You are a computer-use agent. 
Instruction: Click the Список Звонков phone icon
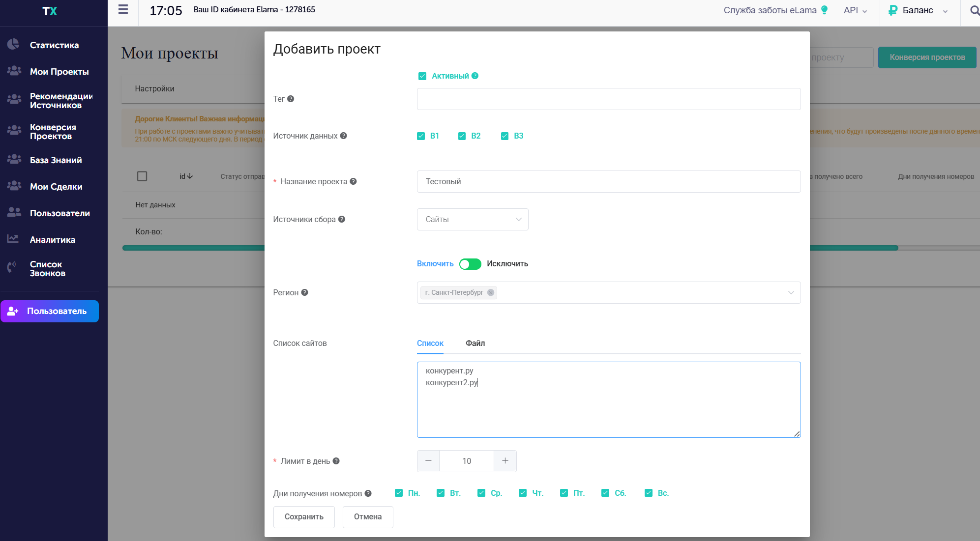pos(12,267)
